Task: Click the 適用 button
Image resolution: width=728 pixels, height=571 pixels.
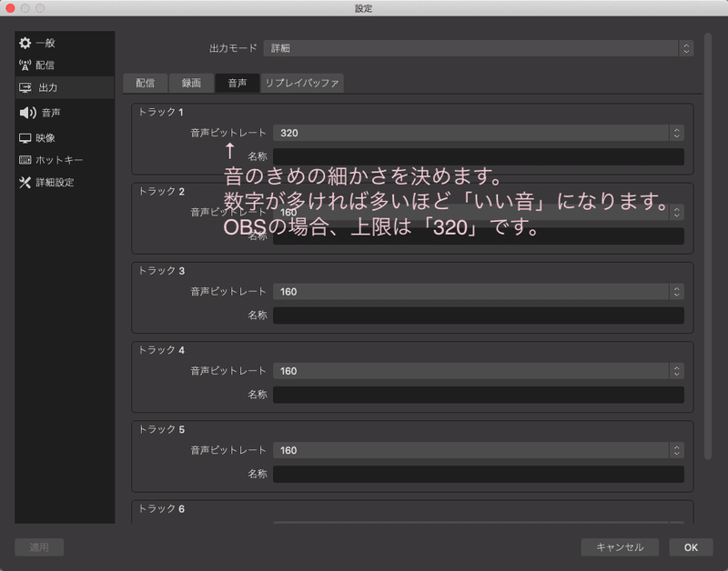Action: pos(39,547)
